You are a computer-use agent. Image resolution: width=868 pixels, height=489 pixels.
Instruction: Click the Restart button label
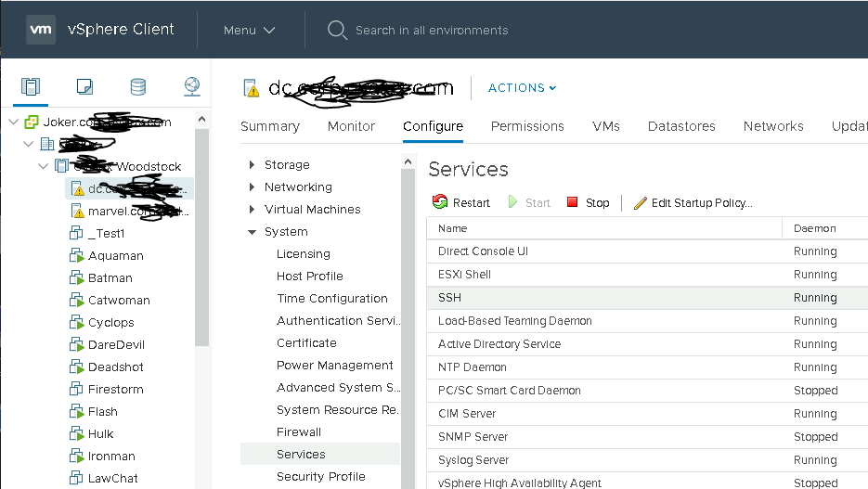click(x=471, y=203)
